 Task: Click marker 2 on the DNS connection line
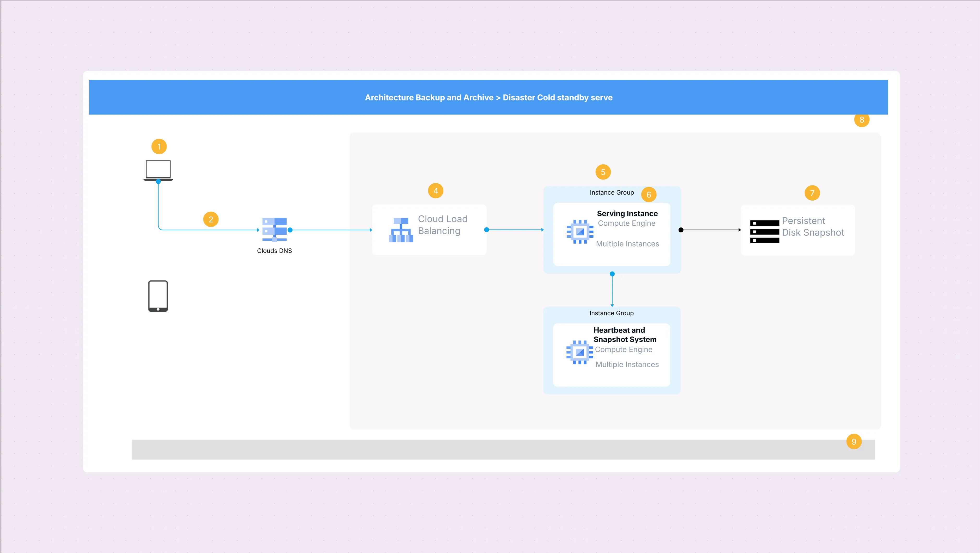coord(211,219)
